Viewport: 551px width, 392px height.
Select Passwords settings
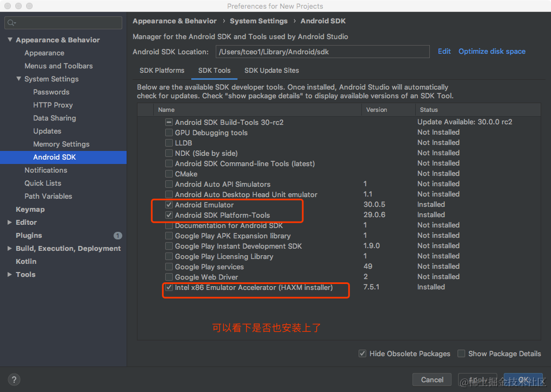pyautogui.click(x=51, y=92)
